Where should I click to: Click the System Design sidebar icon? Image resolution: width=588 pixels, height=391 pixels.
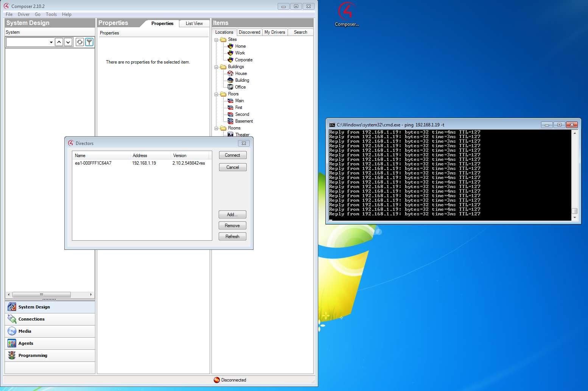tap(12, 307)
